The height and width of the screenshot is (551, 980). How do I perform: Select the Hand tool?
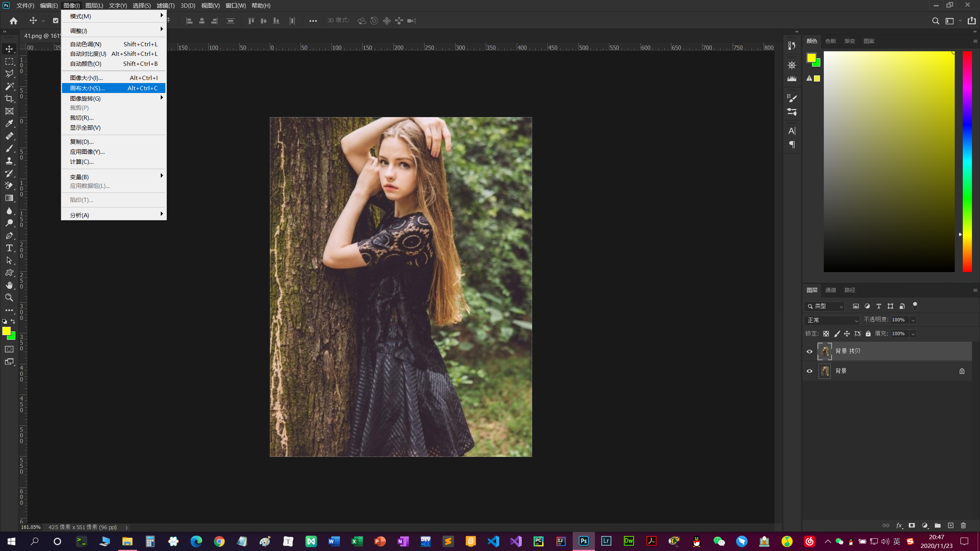point(9,285)
